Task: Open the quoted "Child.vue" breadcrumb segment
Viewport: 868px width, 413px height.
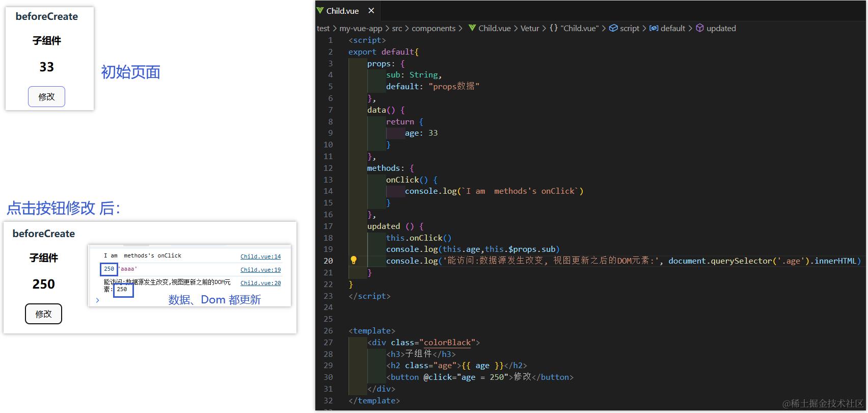Action: pos(580,29)
